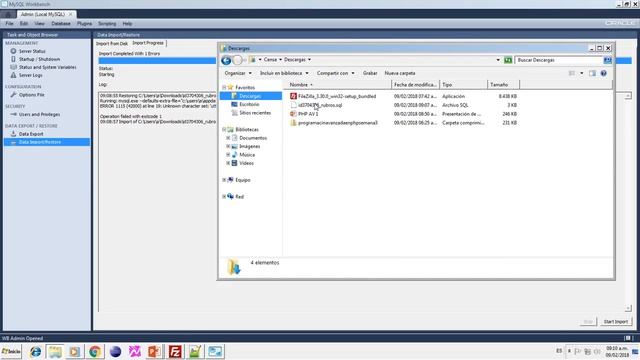This screenshot has height=360, width=640.
Task: Expand the Equipo node
Action: pos(224,180)
